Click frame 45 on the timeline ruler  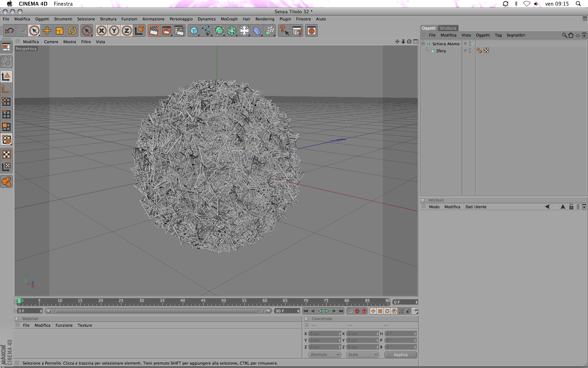point(203,301)
